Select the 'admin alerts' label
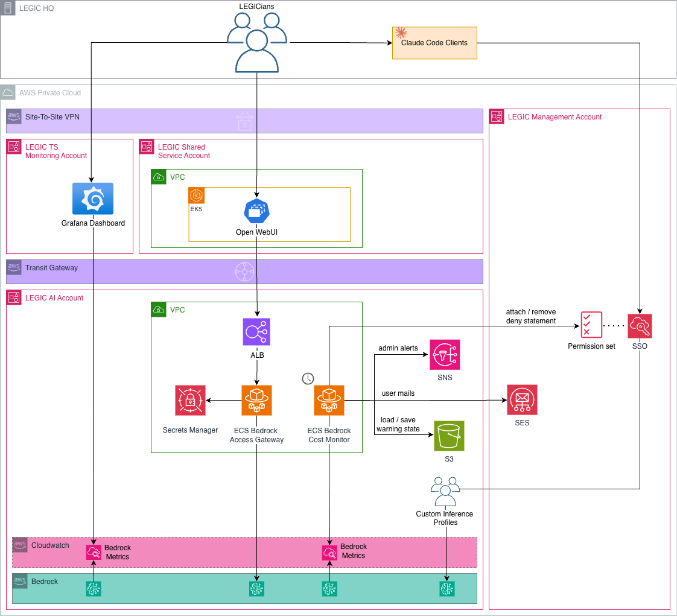The height and width of the screenshot is (616, 677). coord(398,348)
